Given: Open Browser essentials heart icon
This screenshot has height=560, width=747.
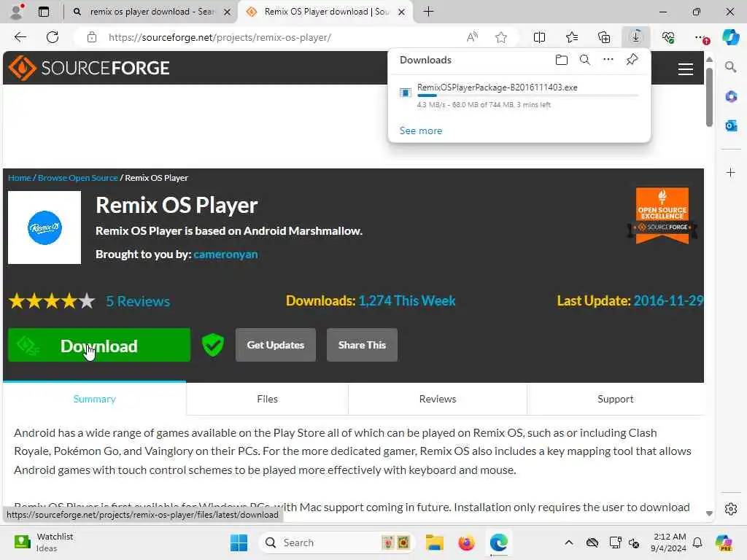Looking at the screenshot, I should 668,37.
